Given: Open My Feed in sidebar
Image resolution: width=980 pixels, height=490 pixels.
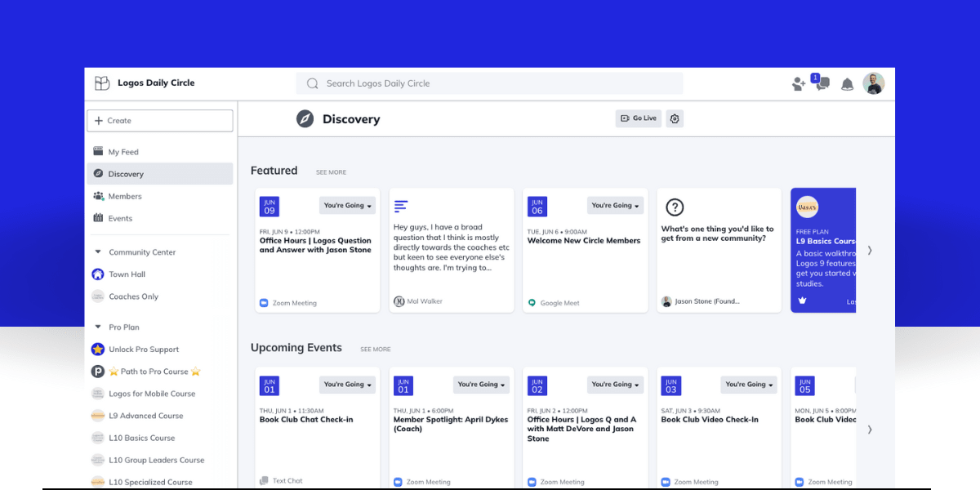Looking at the screenshot, I should click(x=160, y=152).
